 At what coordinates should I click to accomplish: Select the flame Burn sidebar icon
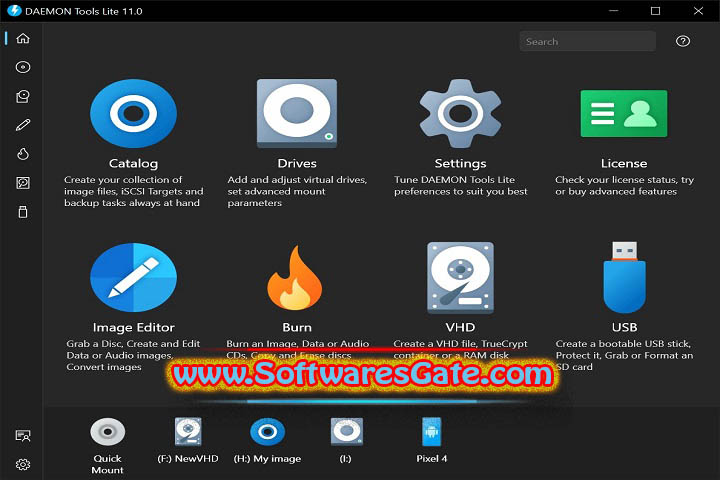point(23,154)
